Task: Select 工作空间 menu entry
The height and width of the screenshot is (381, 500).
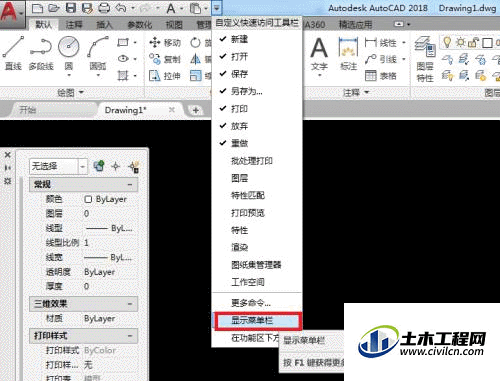Action: (257, 282)
